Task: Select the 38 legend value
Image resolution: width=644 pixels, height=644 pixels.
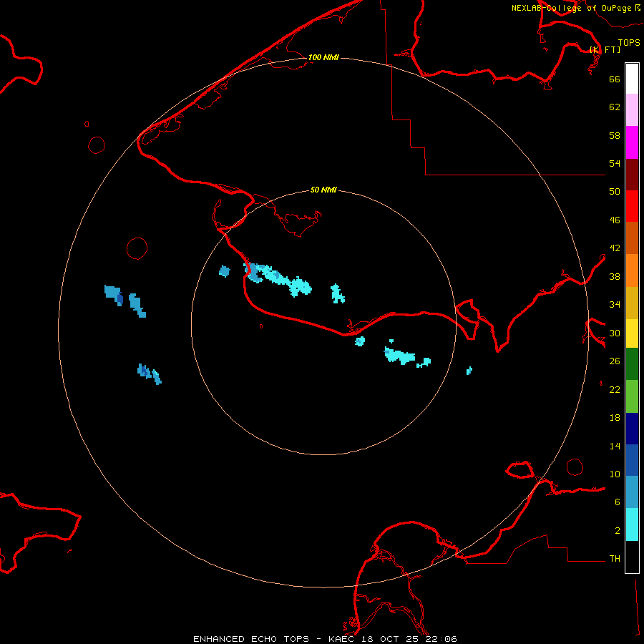Action: point(615,276)
